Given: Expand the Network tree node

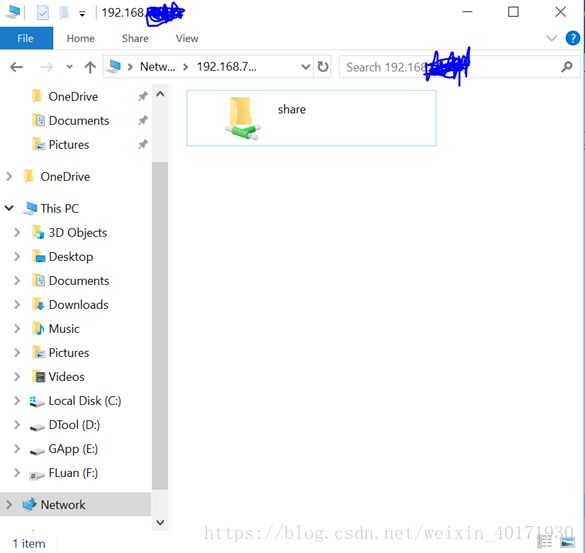Looking at the screenshot, I should coord(9,504).
